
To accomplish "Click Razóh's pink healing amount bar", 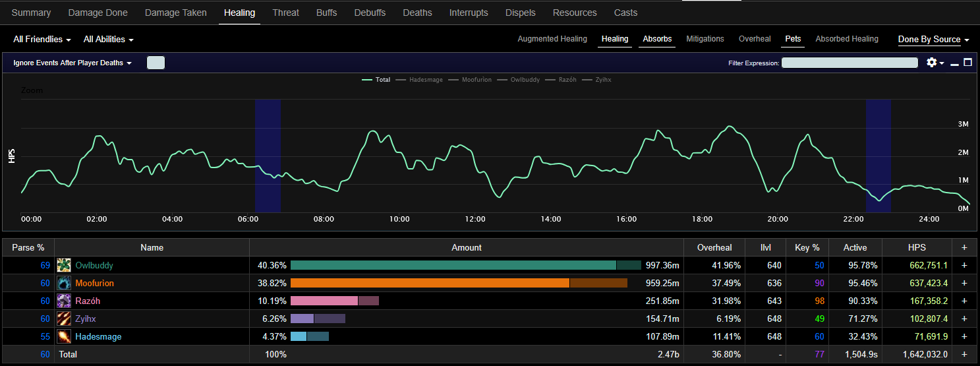I will [x=324, y=301].
